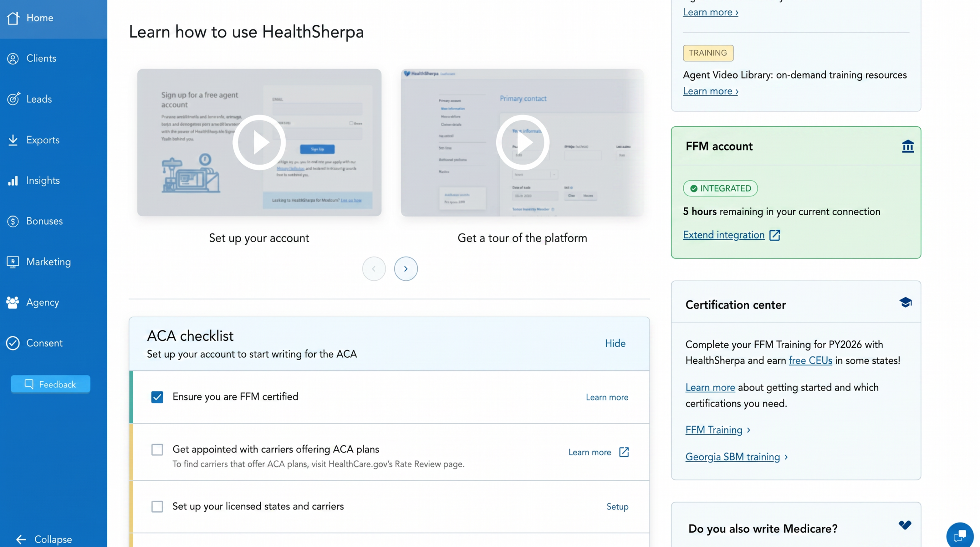Click the Set up your account caption
Screen dimensions: 980x547
(259, 238)
